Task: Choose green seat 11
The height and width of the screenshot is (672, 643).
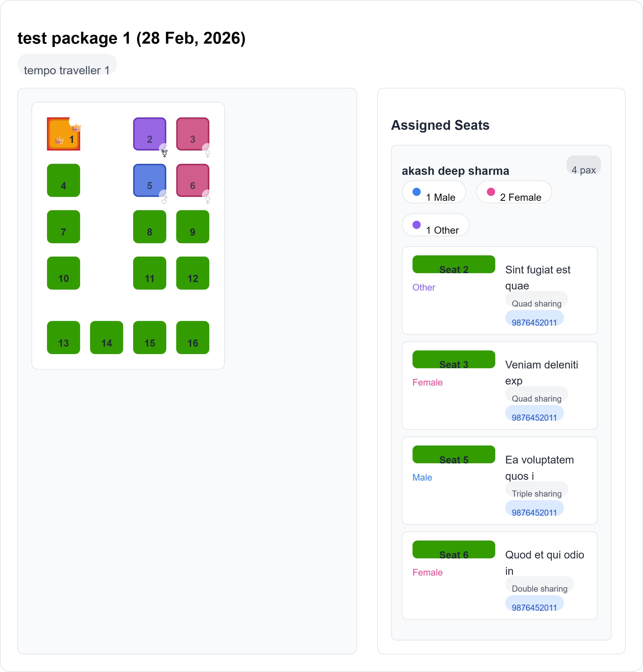Action: point(149,273)
